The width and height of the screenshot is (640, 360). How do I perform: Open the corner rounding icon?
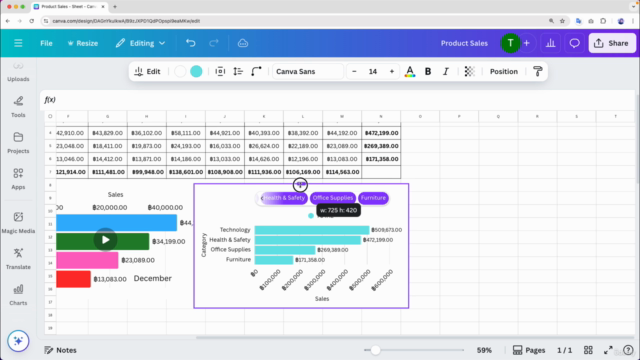point(256,71)
